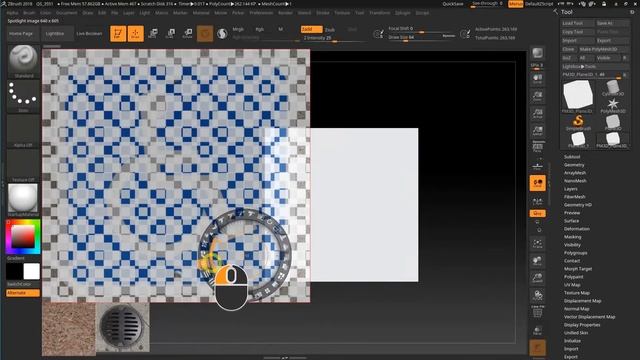Open the Dots stroke type selector

[x=23, y=96]
